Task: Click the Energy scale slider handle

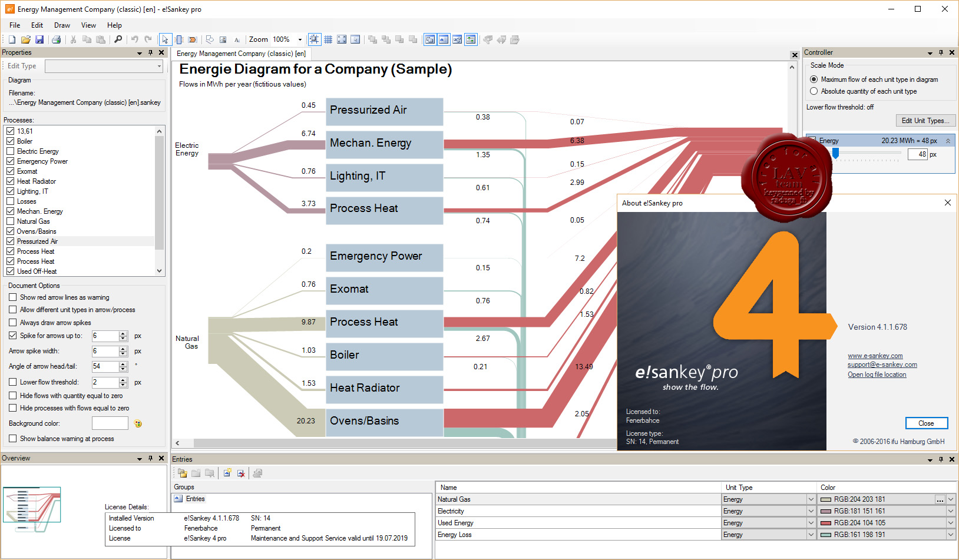Action: [x=835, y=153]
